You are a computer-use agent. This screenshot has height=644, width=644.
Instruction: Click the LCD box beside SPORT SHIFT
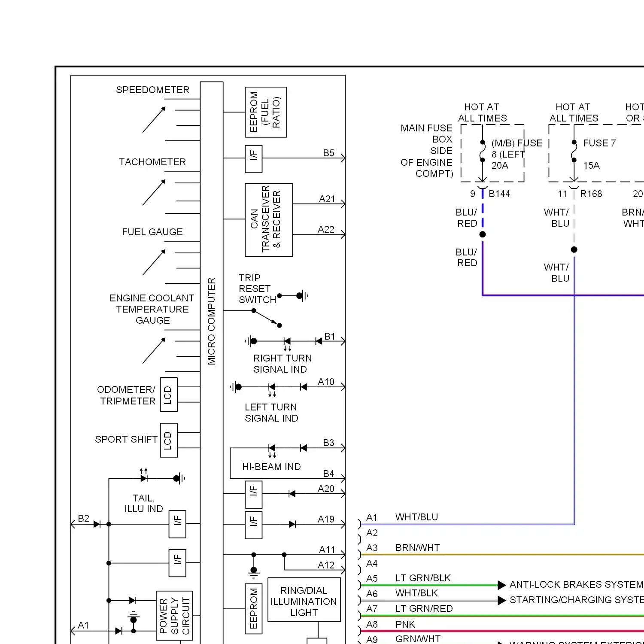click(169, 440)
